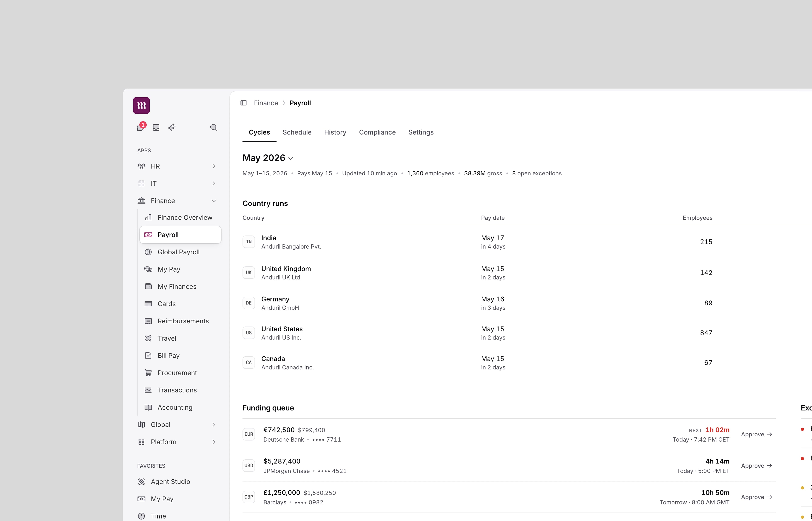Click the My Pay banknote icon in Favorites
812x521 pixels.
142,499
